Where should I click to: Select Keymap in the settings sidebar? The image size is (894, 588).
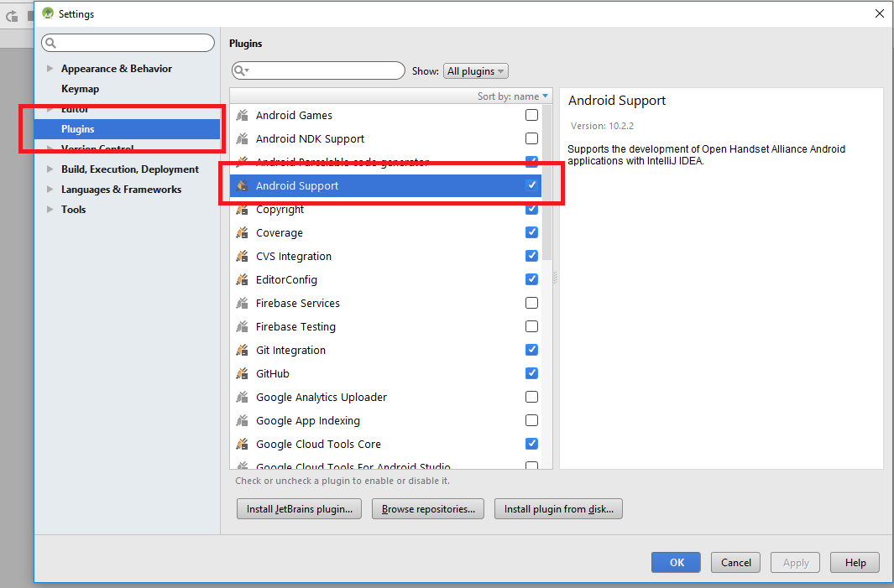[80, 89]
